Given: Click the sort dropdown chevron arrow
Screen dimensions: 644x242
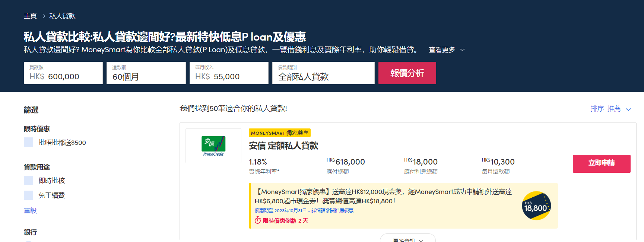Looking at the screenshot, I should [x=628, y=109].
